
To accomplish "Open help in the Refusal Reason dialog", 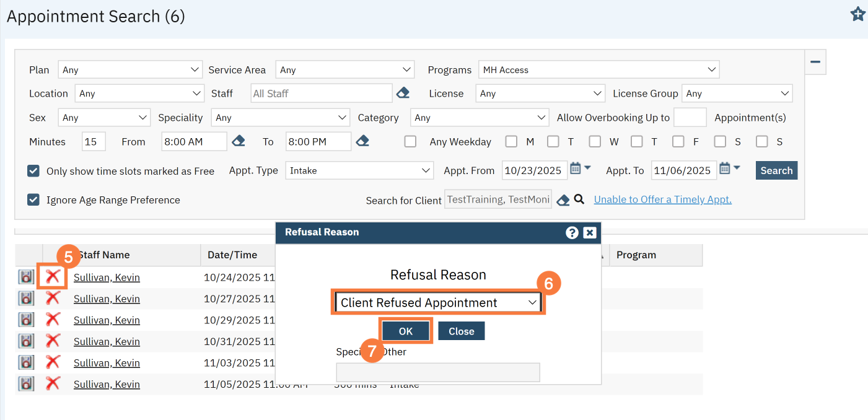I will (x=572, y=232).
